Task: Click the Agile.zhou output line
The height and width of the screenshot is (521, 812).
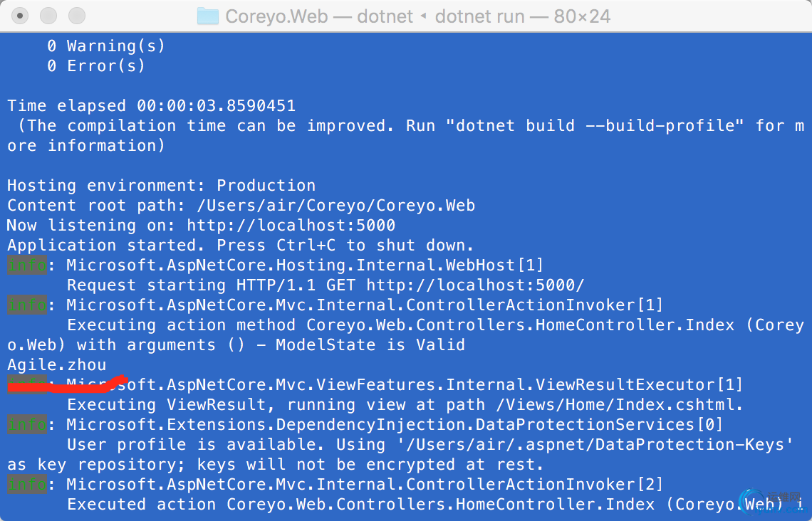Action: click(x=57, y=364)
